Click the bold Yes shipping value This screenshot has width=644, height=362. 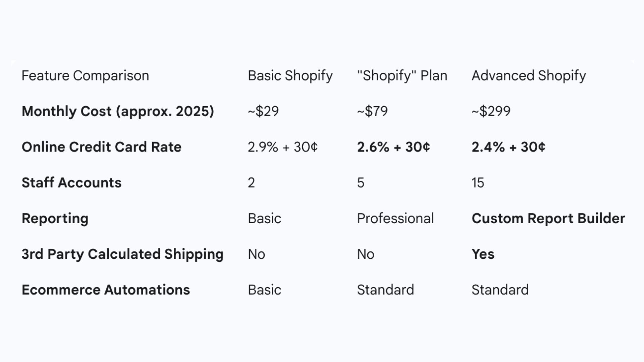(x=483, y=254)
